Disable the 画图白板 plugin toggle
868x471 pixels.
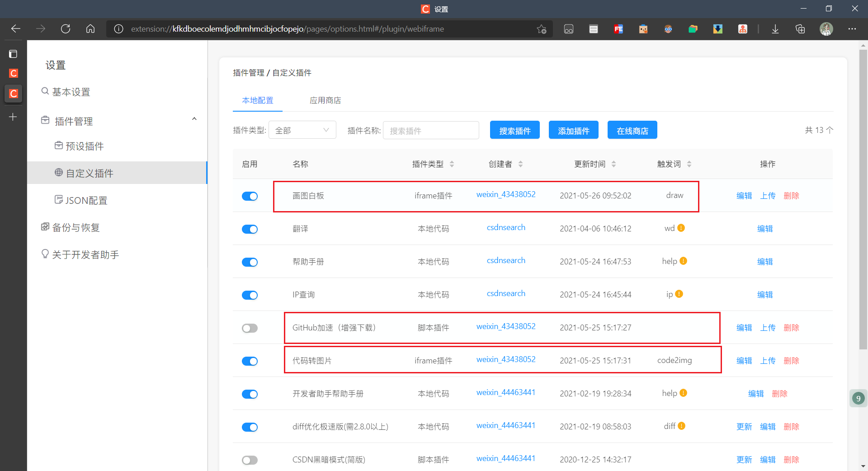(250, 196)
